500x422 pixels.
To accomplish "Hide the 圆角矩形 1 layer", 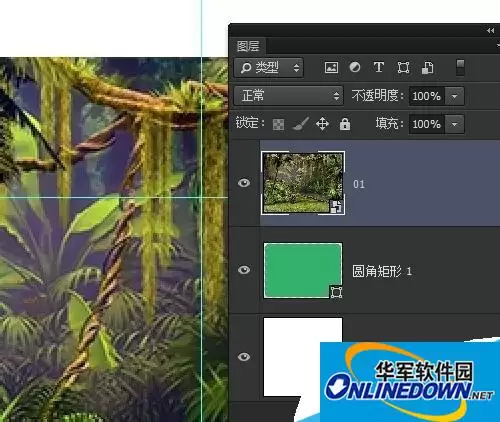I will [244, 270].
